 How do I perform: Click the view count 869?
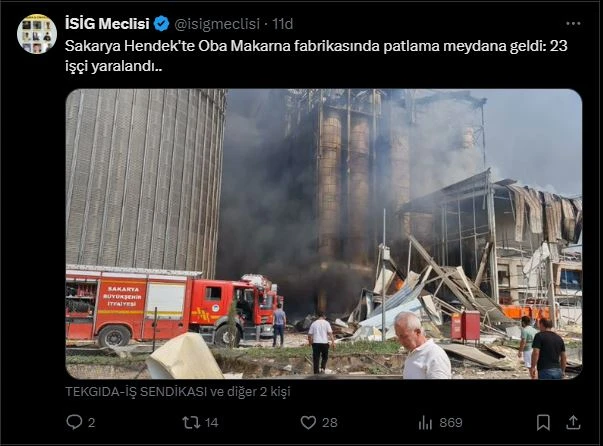pos(451,423)
